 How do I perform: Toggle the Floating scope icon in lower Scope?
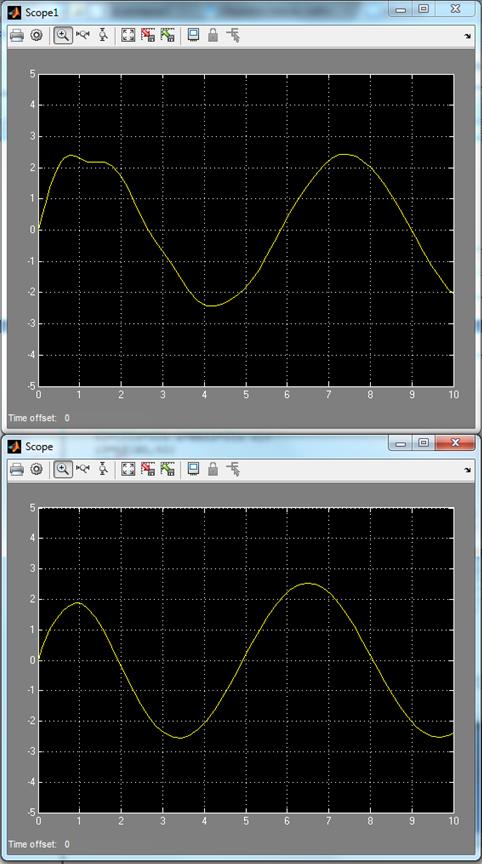[193, 469]
